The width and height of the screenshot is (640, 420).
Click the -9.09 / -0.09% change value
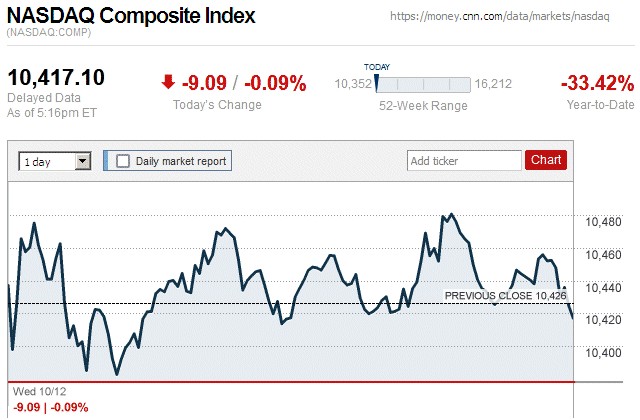(244, 83)
